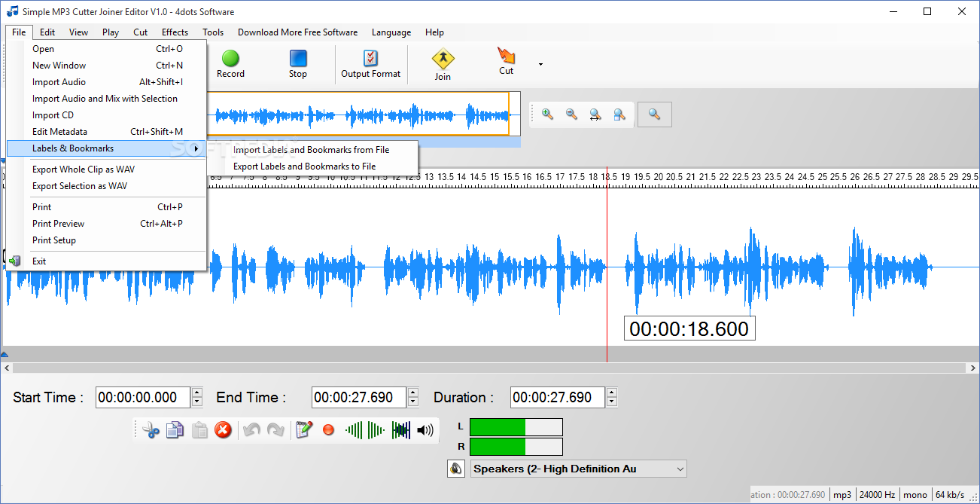Click the standalone boxed magnifier button
This screenshot has height=504, width=980.
coord(654,115)
